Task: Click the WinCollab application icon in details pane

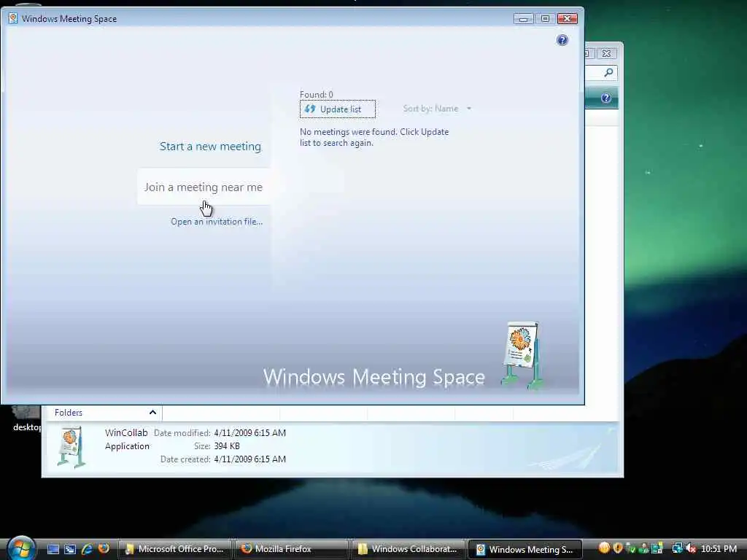Action: coord(71,447)
